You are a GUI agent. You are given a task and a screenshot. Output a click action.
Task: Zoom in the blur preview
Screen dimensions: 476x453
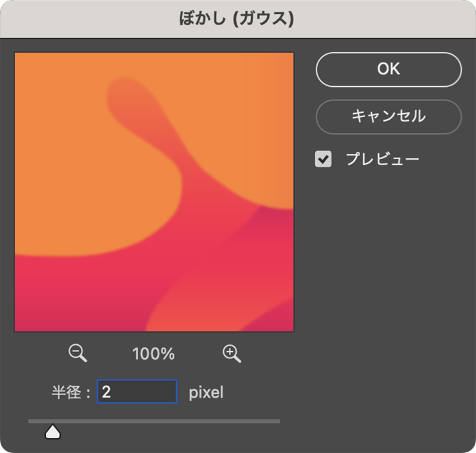(232, 353)
